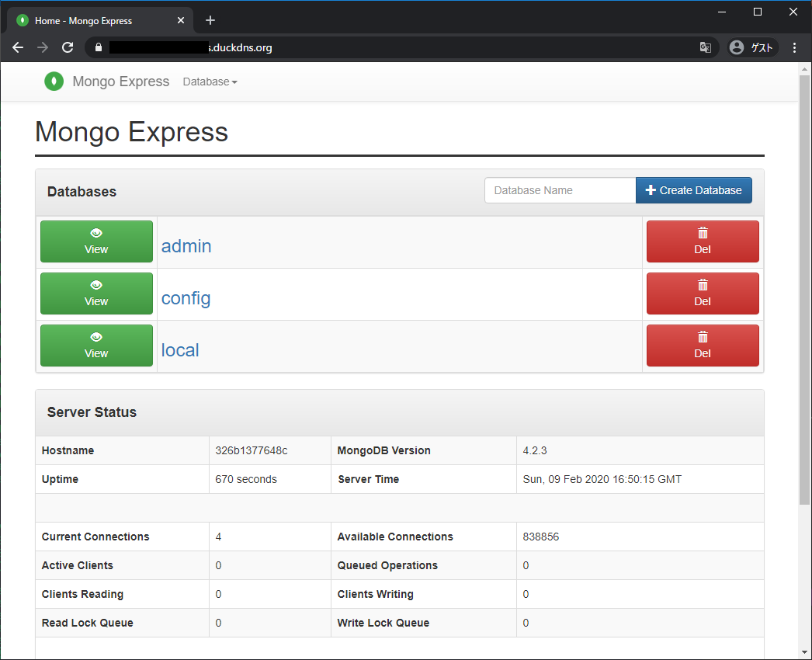Image resolution: width=812 pixels, height=660 pixels.
Task: Click the Create Database button
Action: [693, 190]
